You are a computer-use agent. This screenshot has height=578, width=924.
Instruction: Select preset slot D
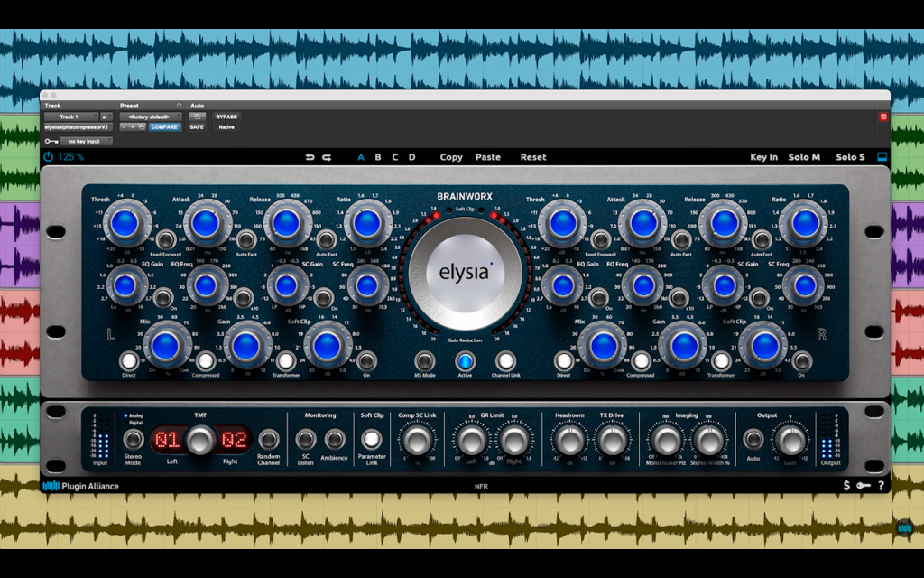point(411,157)
